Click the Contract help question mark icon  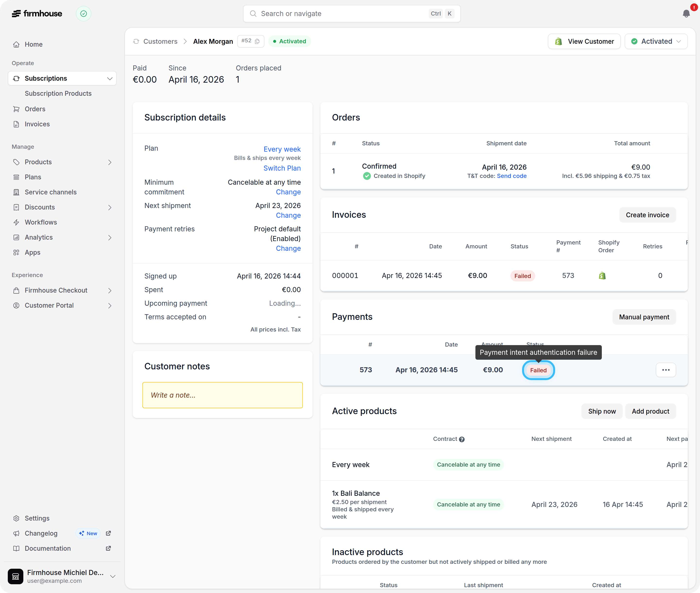point(462,439)
